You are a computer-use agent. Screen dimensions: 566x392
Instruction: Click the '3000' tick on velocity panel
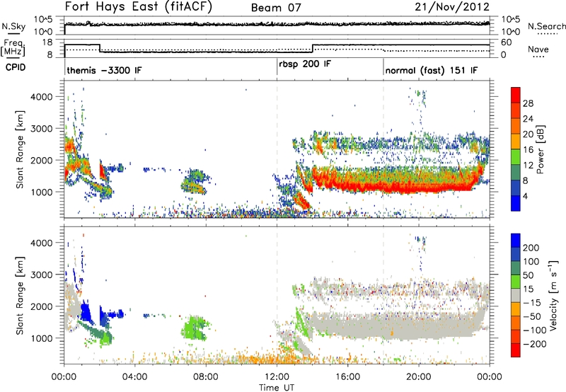(x=41, y=275)
